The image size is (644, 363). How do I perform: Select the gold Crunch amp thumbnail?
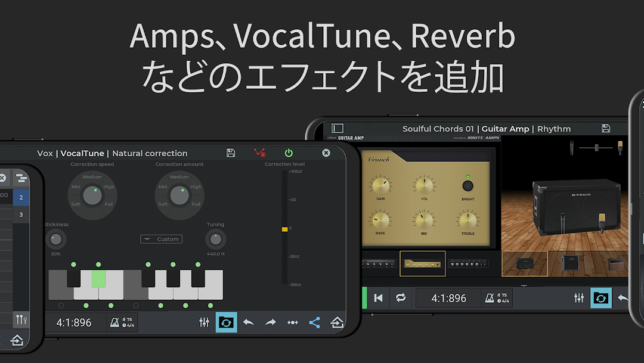[x=422, y=263]
